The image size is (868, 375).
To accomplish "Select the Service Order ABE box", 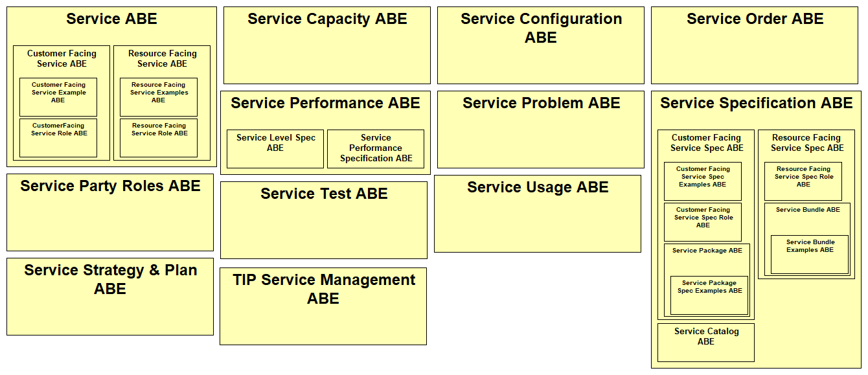I will [x=755, y=45].
